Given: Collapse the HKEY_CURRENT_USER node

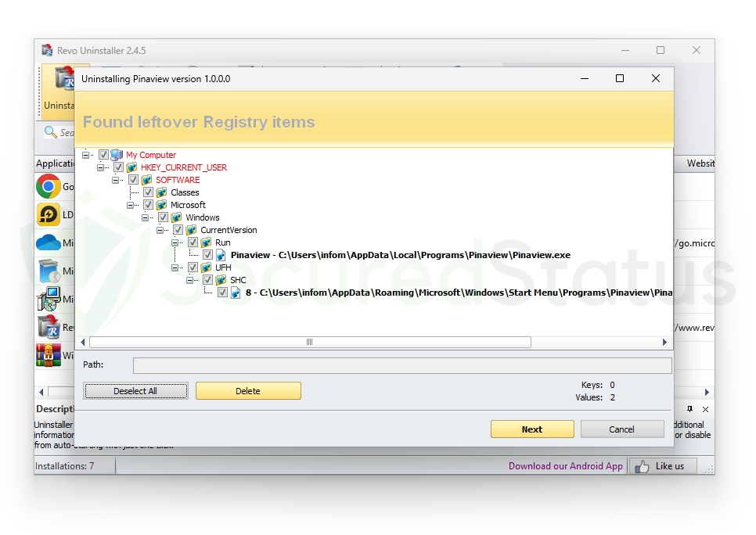Looking at the screenshot, I should coord(100,167).
